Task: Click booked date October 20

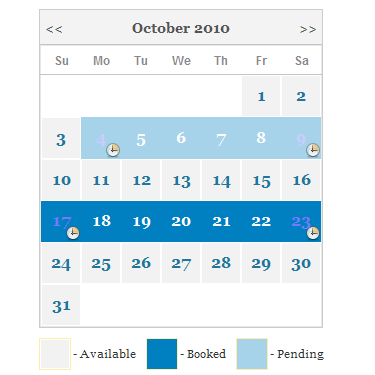Action: pyautogui.click(x=181, y=221)
